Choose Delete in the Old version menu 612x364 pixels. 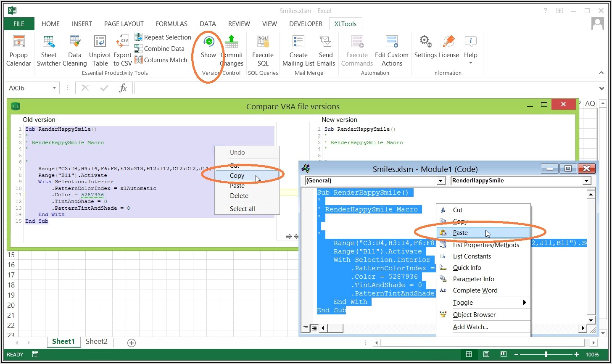pos(247,196)
